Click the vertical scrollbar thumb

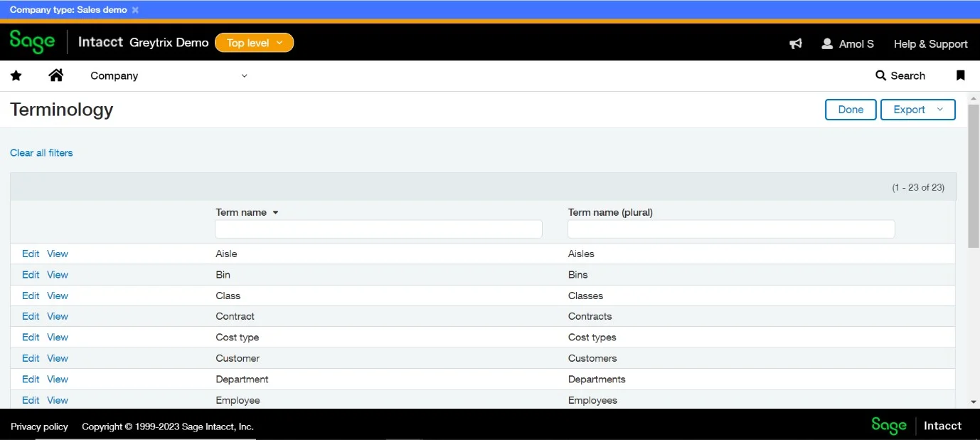coord(974,175)
